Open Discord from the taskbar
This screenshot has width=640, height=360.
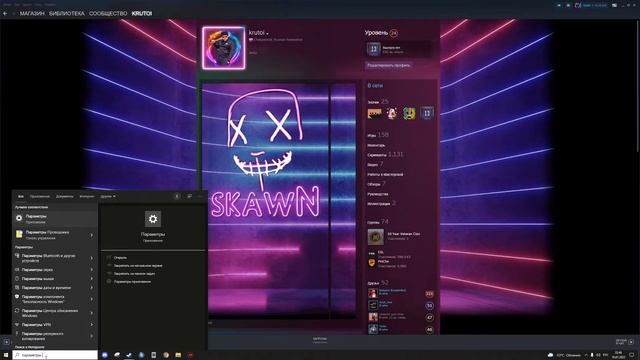pyautogui.click(x=104, y=355)
